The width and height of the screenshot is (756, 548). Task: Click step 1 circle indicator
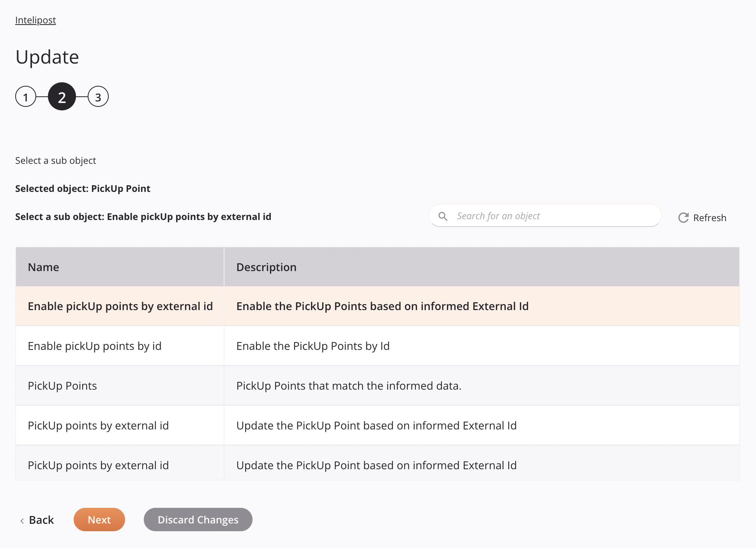tap(26, 96)
